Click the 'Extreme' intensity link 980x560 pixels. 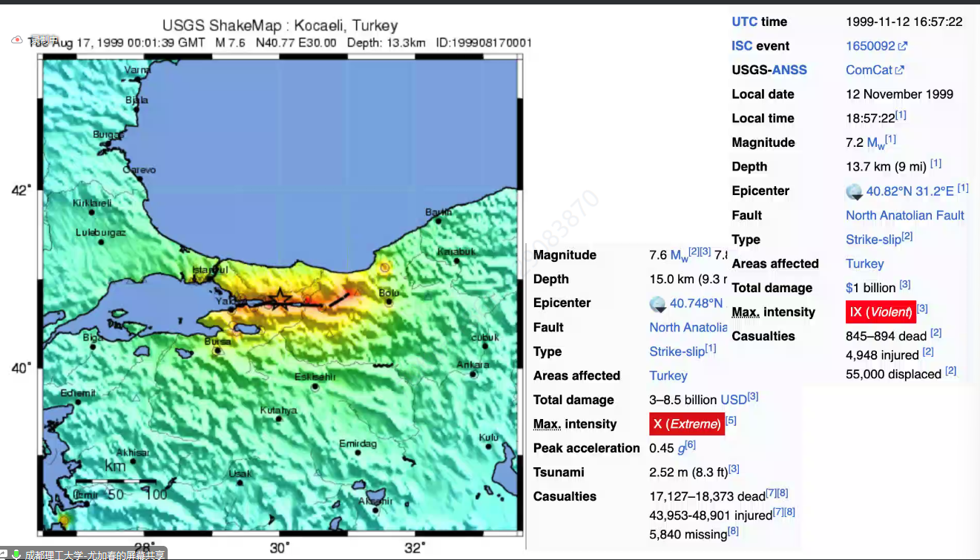click(694, 424)
